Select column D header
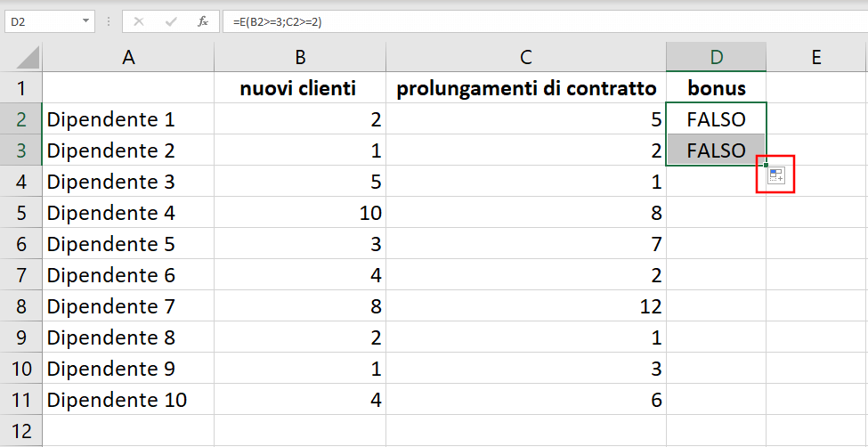The width and height of the screenshot is (868, 447). tap(717, 57)
